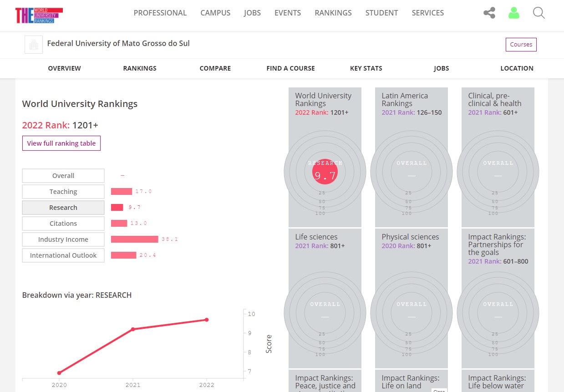Screen dimensions: 564x392
Task: Open the Rankings menu in top navigation
Action: click(333, 13)
